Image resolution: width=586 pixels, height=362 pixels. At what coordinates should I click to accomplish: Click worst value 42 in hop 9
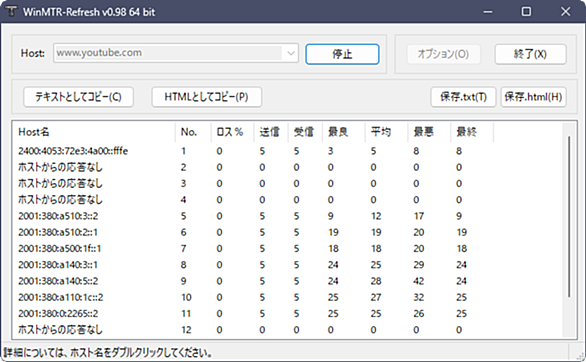[x=419, y=281]
